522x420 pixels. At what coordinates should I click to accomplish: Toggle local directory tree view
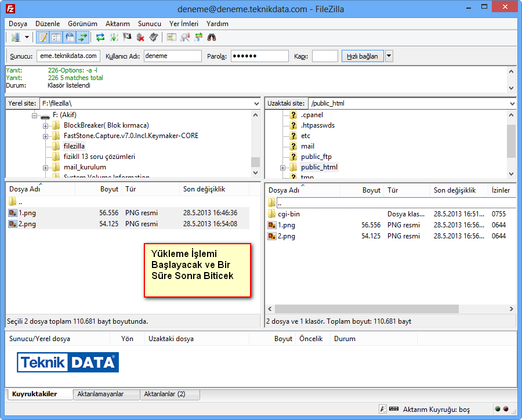point(56,37)
